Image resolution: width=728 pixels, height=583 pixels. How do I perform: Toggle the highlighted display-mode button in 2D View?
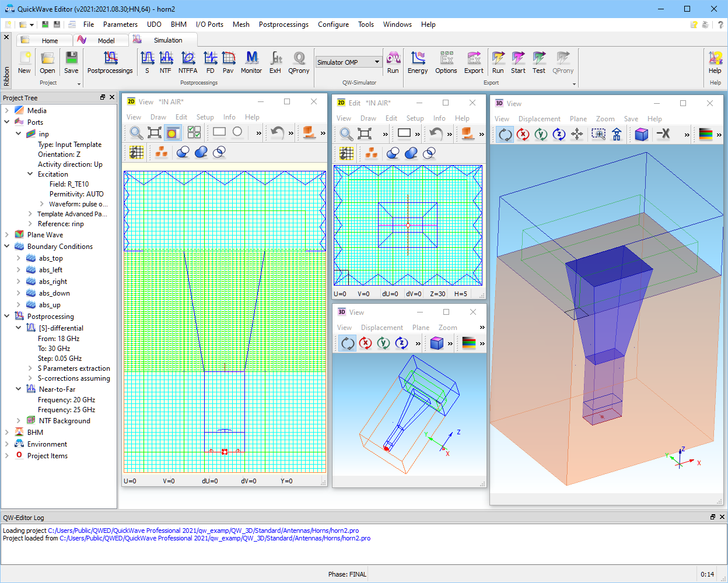[172, 132]
